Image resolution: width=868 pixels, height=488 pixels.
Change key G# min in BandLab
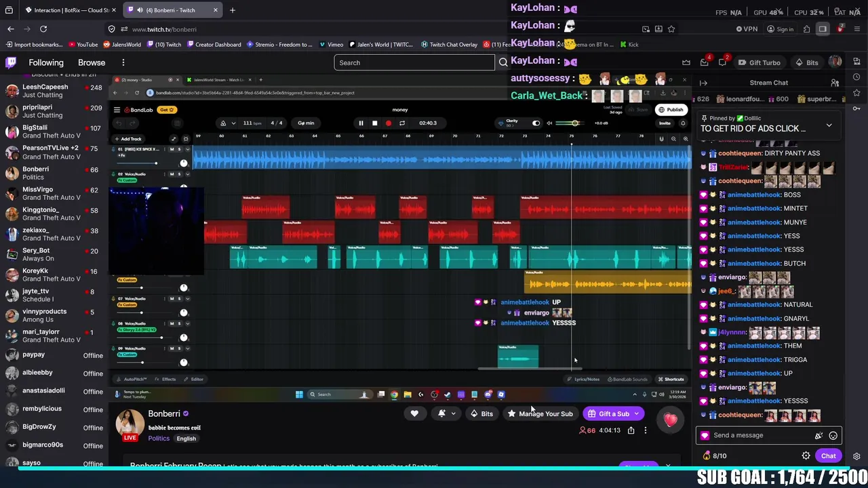coord(306,123)
